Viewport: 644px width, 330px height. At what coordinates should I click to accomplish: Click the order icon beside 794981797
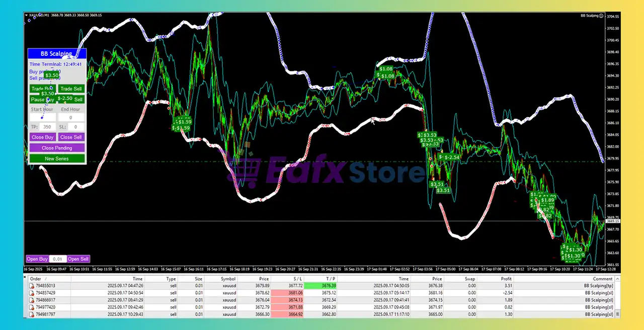pos(32,314)
